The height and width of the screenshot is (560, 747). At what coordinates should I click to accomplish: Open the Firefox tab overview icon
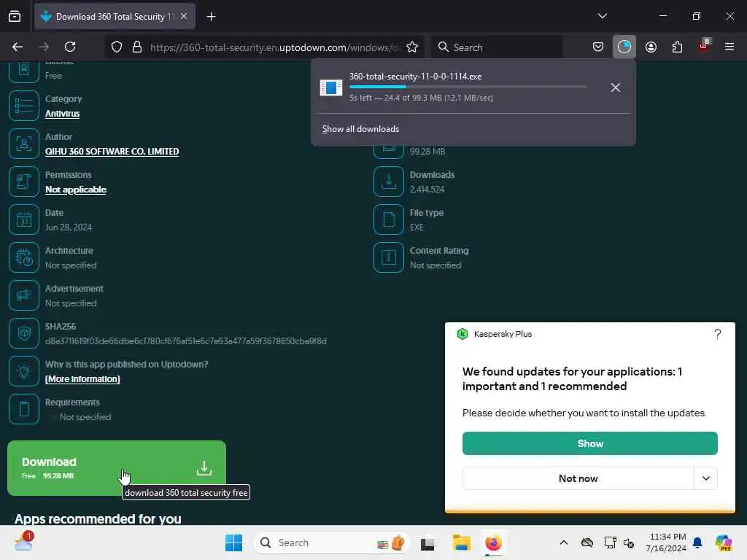[x=15, y=17]
